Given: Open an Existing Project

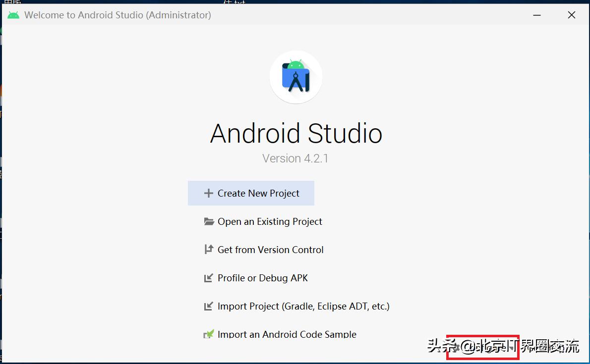Looking at the screenshot, I should 263,221.
